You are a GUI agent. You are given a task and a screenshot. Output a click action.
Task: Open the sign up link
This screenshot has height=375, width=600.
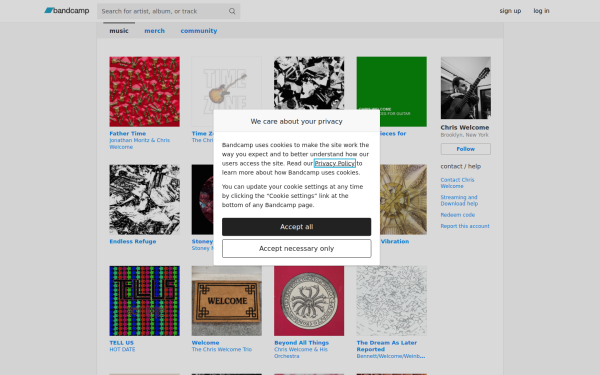point(510,11)
